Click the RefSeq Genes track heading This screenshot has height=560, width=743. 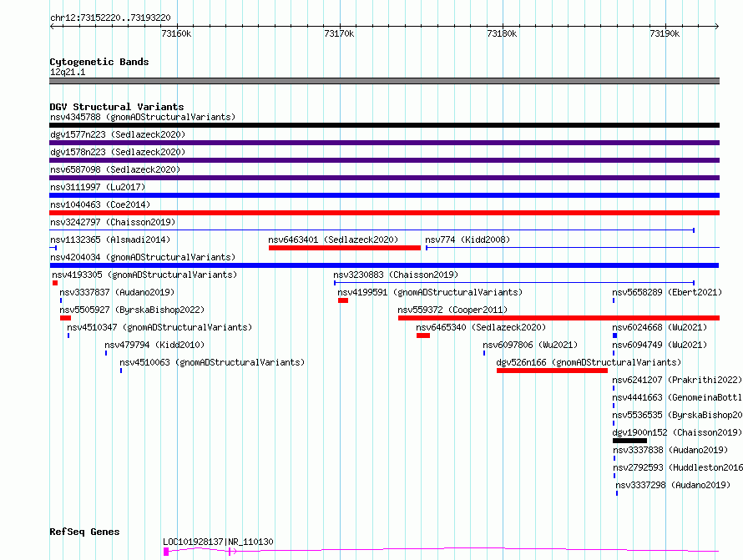click(x=84, y=532)
